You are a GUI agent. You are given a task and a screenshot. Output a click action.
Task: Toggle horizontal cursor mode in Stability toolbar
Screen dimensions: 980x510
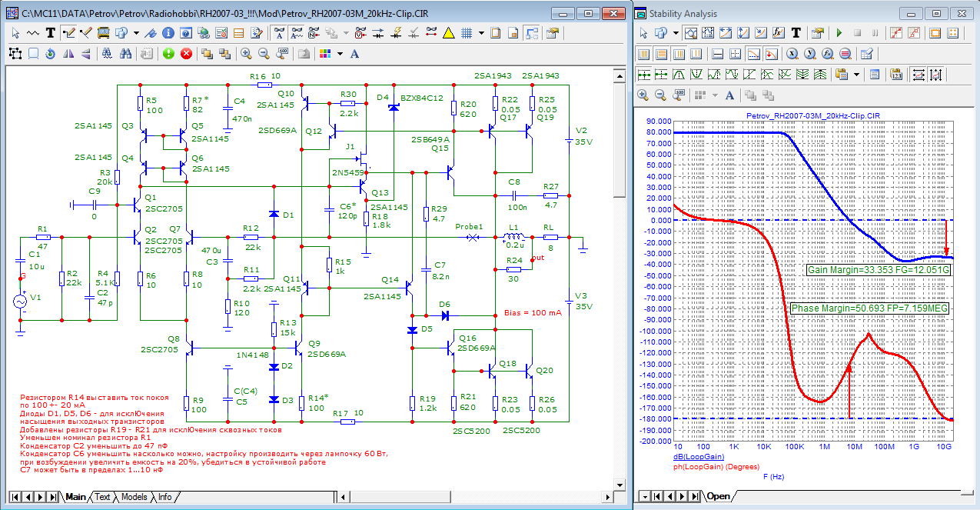click(717, 54)
